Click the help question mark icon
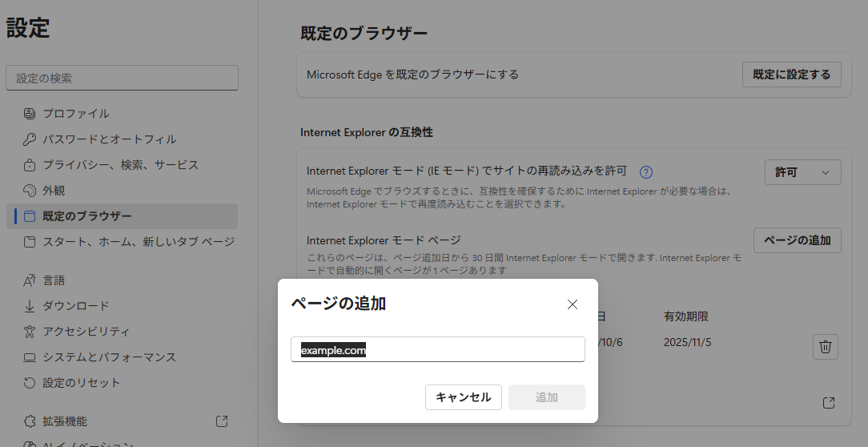This screenshot has width=868, height=447. point(646,172)
